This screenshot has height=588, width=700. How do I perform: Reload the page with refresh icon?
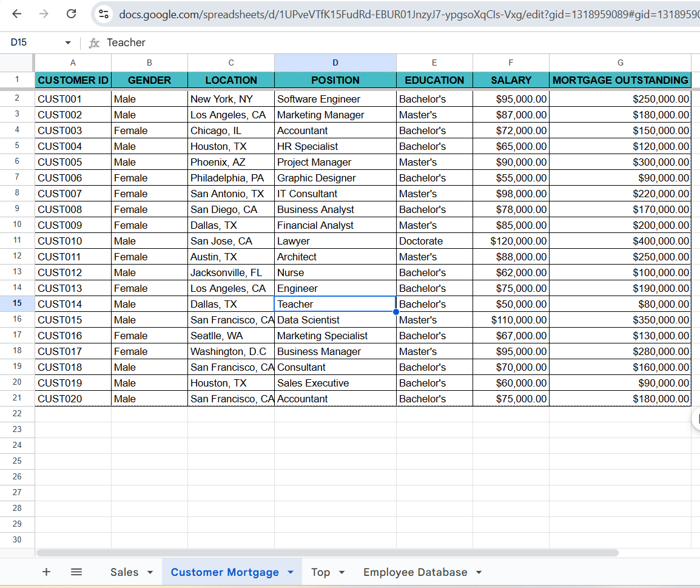[71, 14]
